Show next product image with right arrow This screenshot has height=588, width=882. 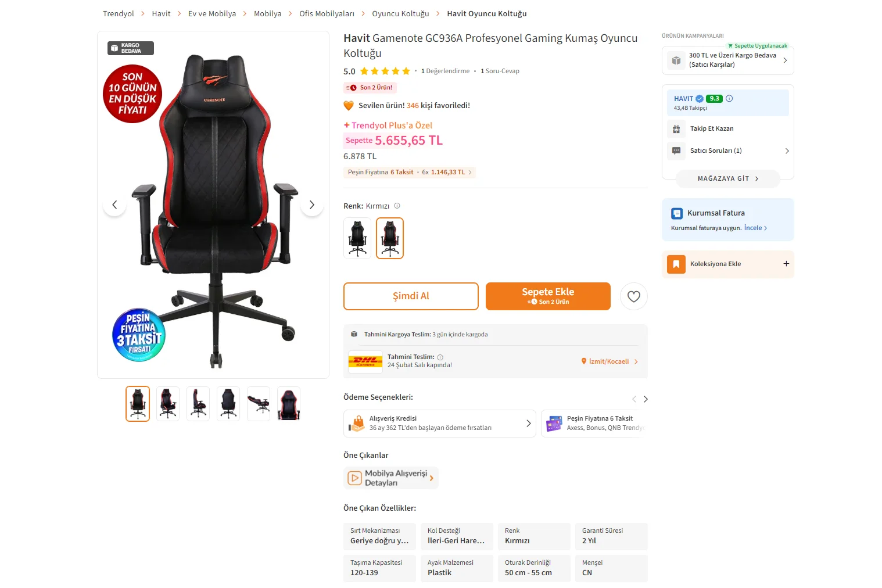pos(312,205)
